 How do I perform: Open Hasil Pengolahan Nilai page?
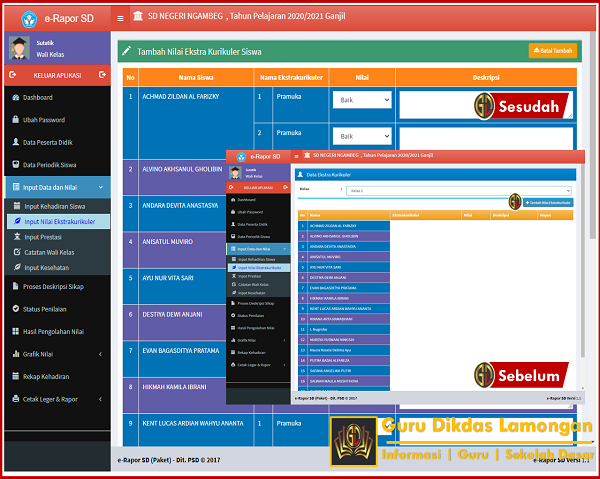click(x=57, y=331)
